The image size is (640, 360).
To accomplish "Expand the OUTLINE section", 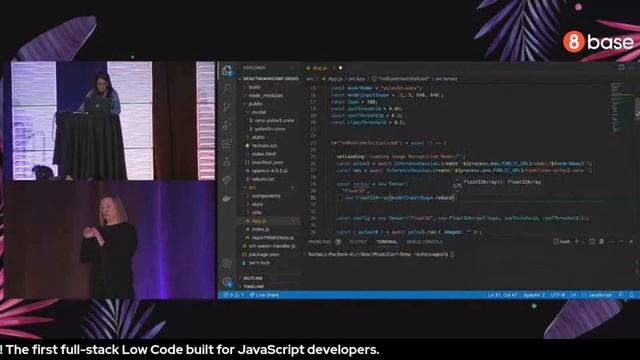I will [x=253, y=278].
